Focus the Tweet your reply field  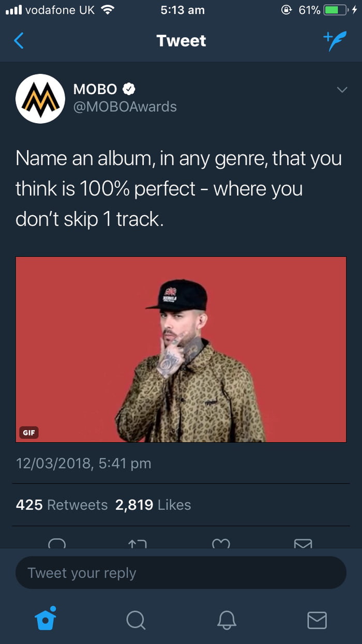click(181, 573)
